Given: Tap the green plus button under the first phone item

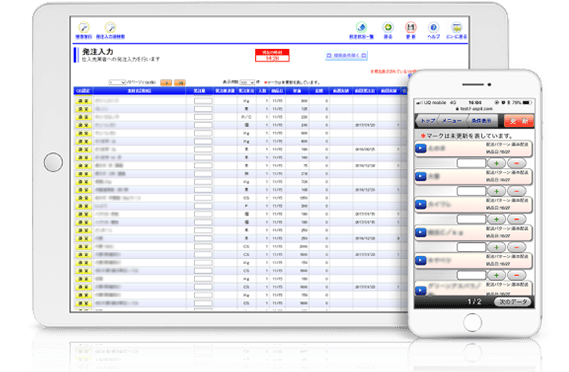Looking at the screenshot, I should coord(496,163).
